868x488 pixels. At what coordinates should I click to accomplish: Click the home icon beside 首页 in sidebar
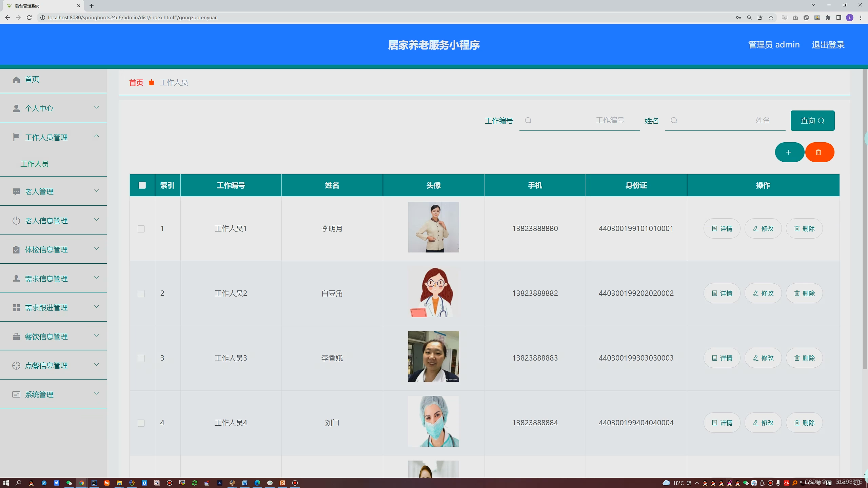(16, 80)
